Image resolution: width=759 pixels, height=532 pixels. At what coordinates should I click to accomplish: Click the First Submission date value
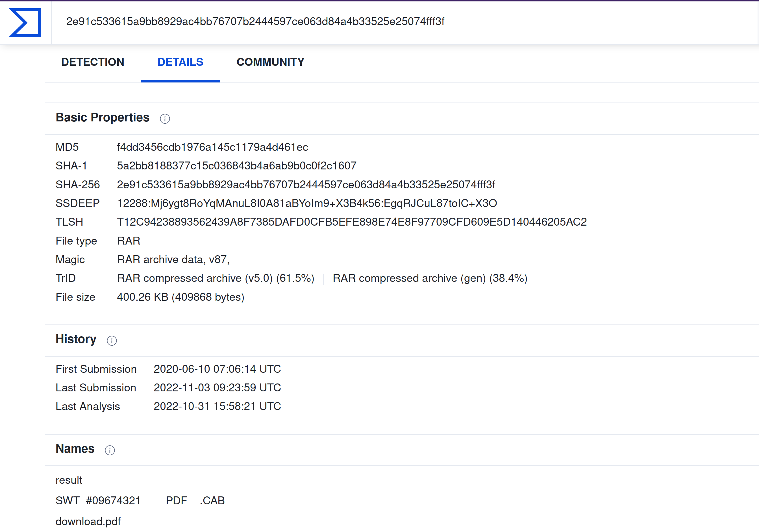coord(217,369)
